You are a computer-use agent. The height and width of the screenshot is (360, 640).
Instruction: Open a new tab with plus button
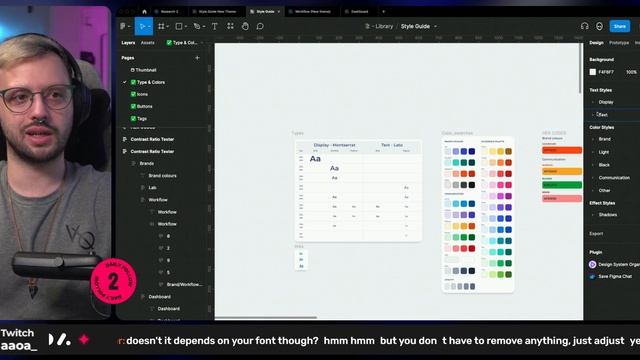pyautogui.click(x=383, y=11)
